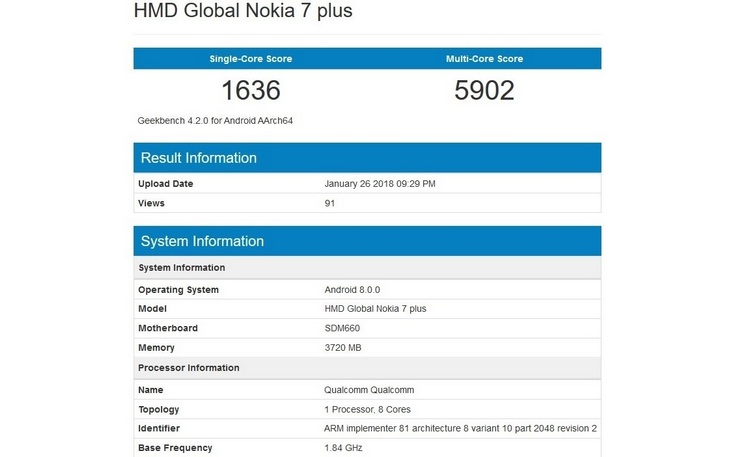The height and width of the screenshot is (457, 750).
Task: Click the HMD Global Nokia 7 plus title
Action: coord(243,12)
